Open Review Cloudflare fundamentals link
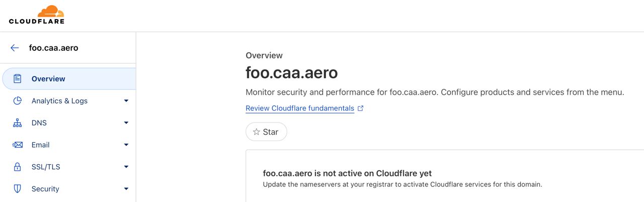 [299, 108]
